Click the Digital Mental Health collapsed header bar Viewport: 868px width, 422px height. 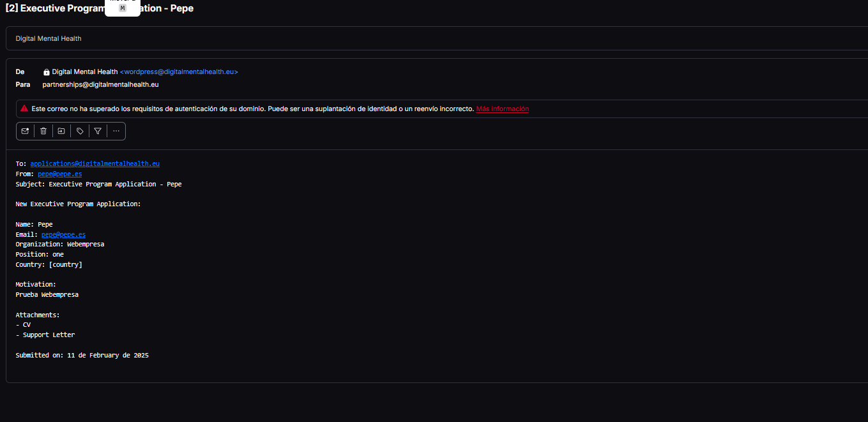coord(437,38)
